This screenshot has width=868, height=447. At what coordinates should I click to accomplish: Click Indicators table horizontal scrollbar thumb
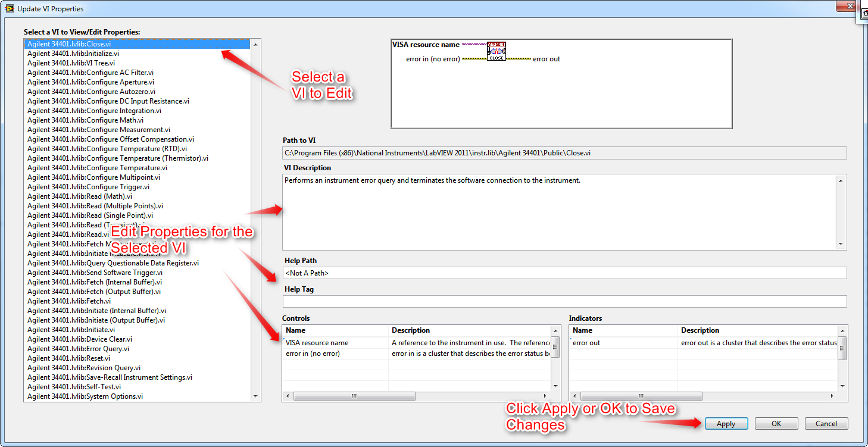click(641, 396)
